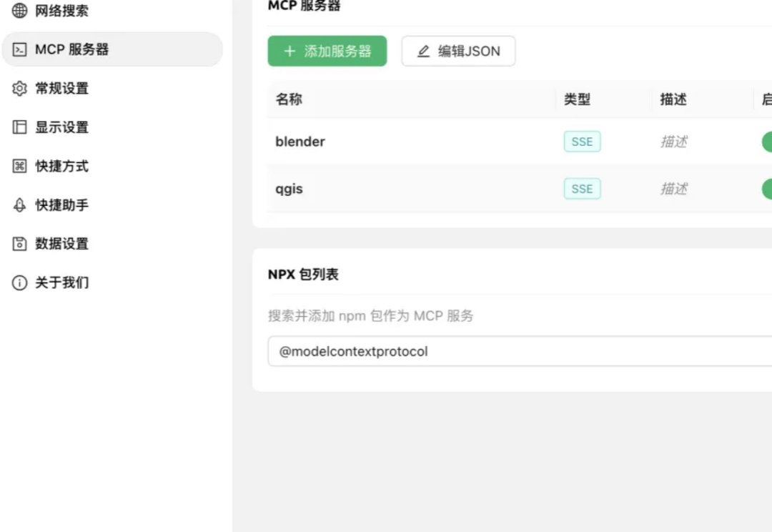Click the 类型 column header
This screenshot has width=772, height=532.
click(x=577, y=99)
